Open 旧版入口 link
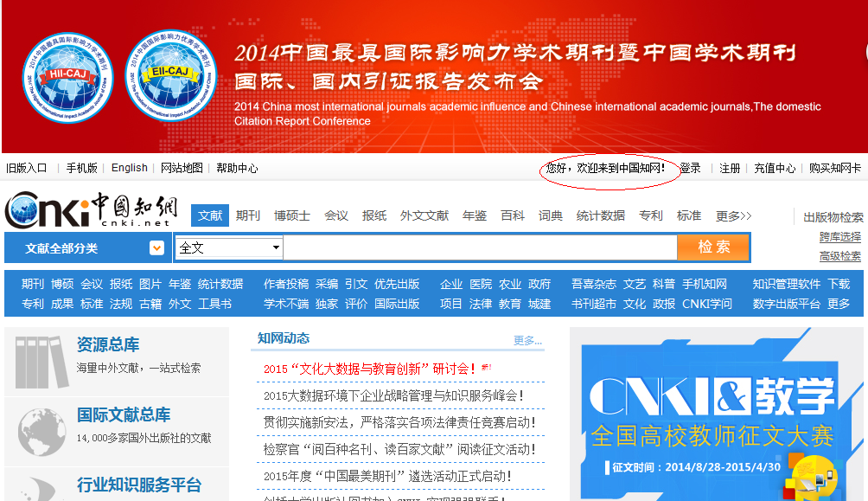 point(27,168)
